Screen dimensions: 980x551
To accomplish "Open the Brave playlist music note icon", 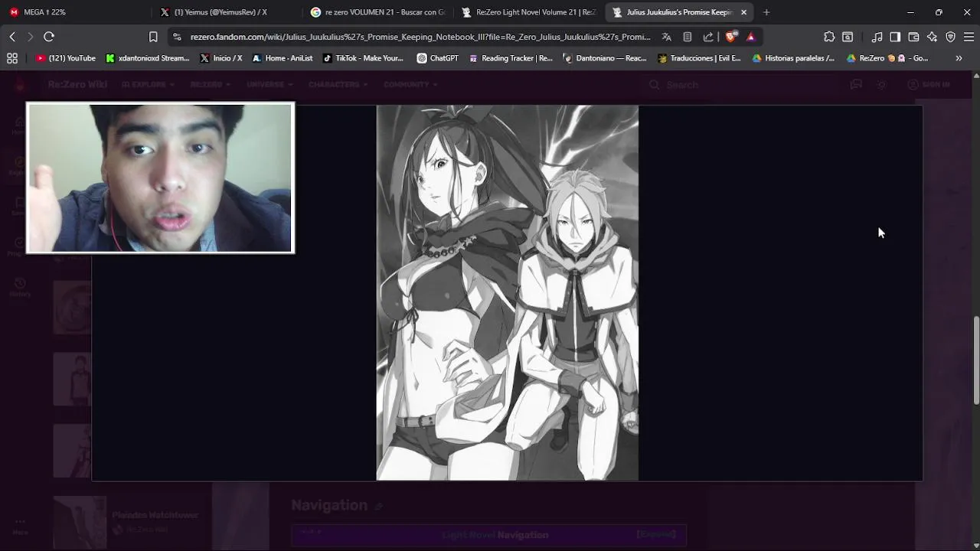I will tap(877, 37).
